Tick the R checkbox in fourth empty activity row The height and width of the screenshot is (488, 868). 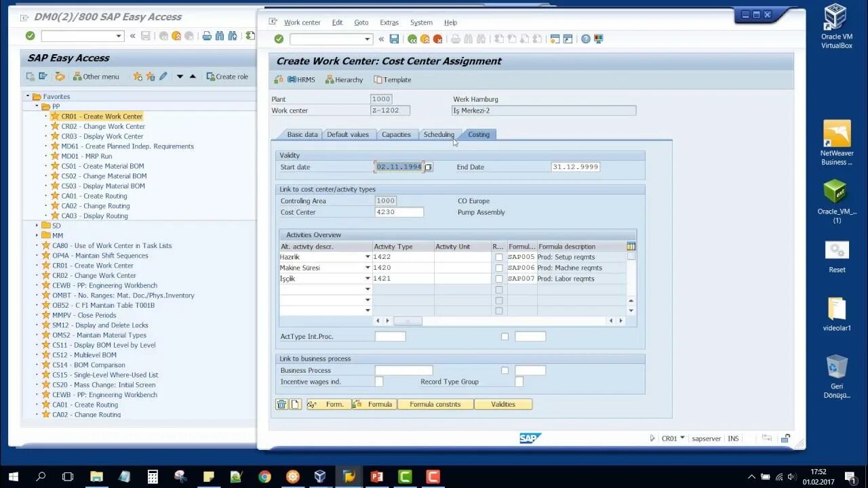pos(499,289)
